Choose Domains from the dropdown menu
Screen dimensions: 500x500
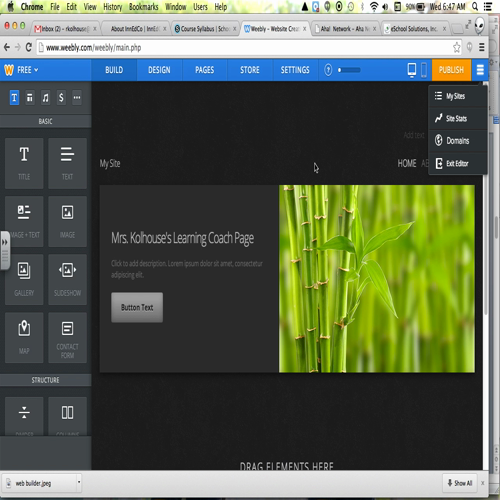tap(458, 141)
